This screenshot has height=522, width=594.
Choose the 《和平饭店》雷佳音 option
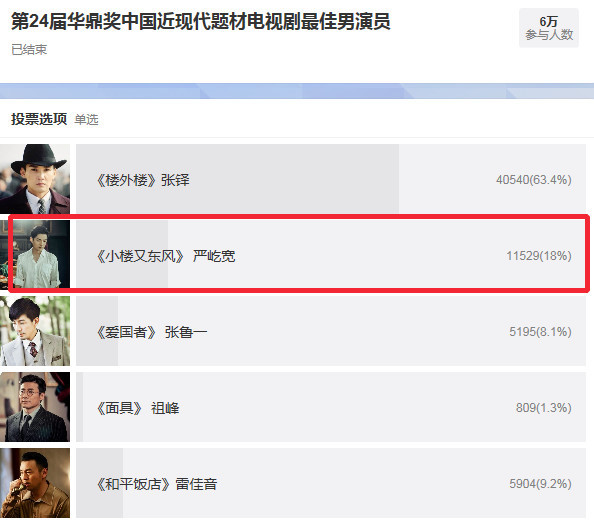pyautogui.click(x=331, y=483)
